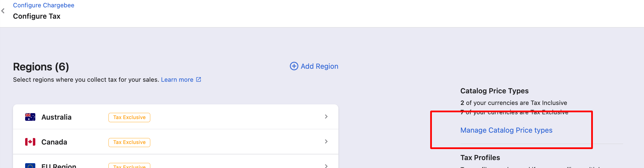Click the external link icon beside Learn more
This screenshot has width=644, height=168.
(199, 79)
